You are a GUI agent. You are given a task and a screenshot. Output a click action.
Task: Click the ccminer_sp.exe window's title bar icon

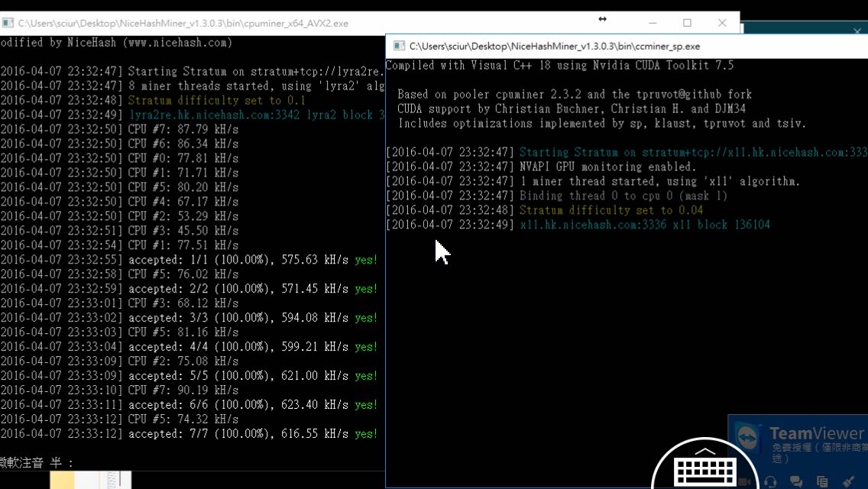coord(399,46)
